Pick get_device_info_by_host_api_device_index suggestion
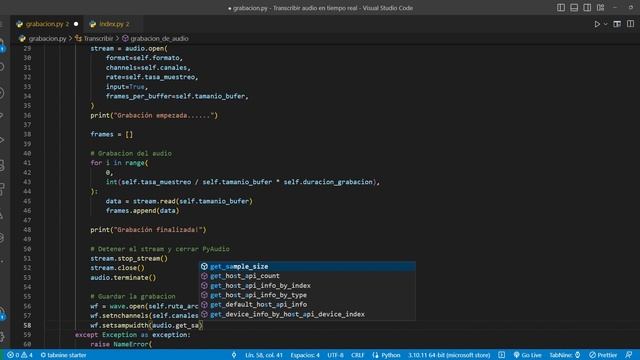Screen dimensions: 640x360 click(307, 314)
